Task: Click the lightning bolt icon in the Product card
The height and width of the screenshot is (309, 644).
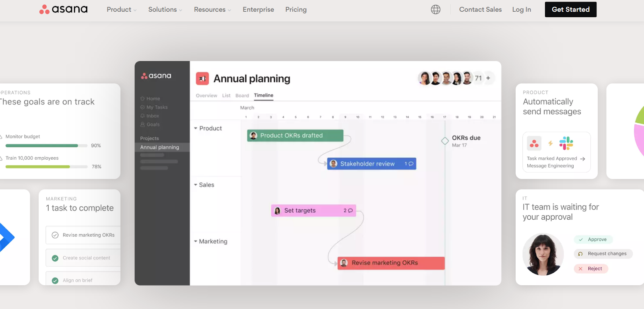Action: click(x=550, y=143)
